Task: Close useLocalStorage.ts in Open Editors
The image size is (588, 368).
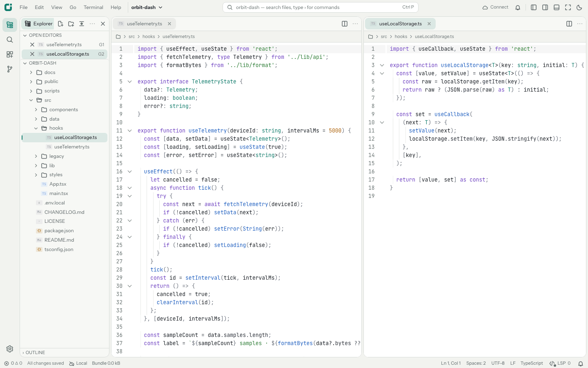Action: point(32,54)
